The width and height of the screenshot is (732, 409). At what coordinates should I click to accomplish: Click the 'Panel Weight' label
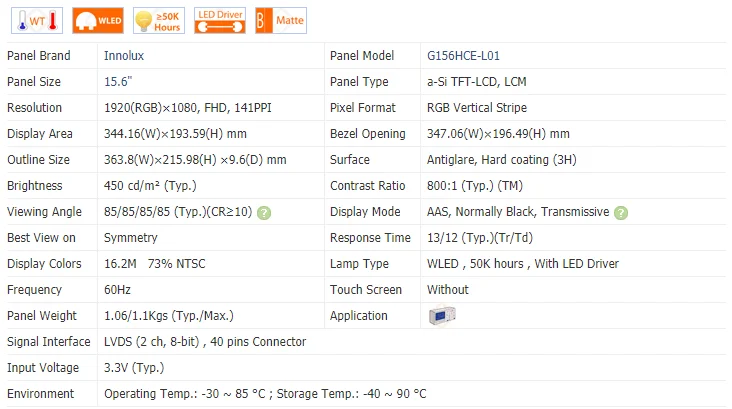click(x=42, y=316)
